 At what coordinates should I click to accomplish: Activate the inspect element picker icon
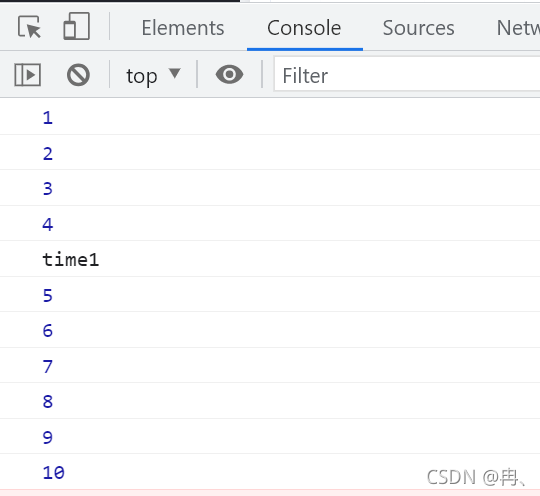coord(29,27)
